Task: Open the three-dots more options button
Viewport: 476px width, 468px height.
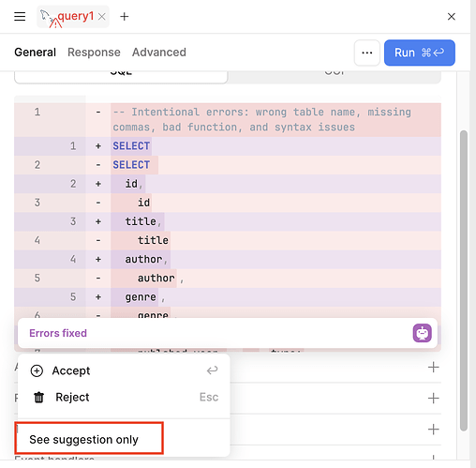Action: 367,53
